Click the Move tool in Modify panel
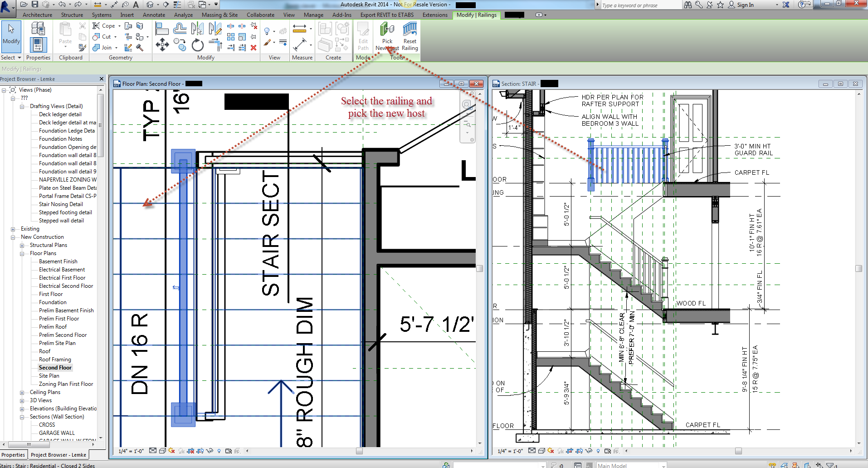The image size is (868, 468). [x=162, y=45]
